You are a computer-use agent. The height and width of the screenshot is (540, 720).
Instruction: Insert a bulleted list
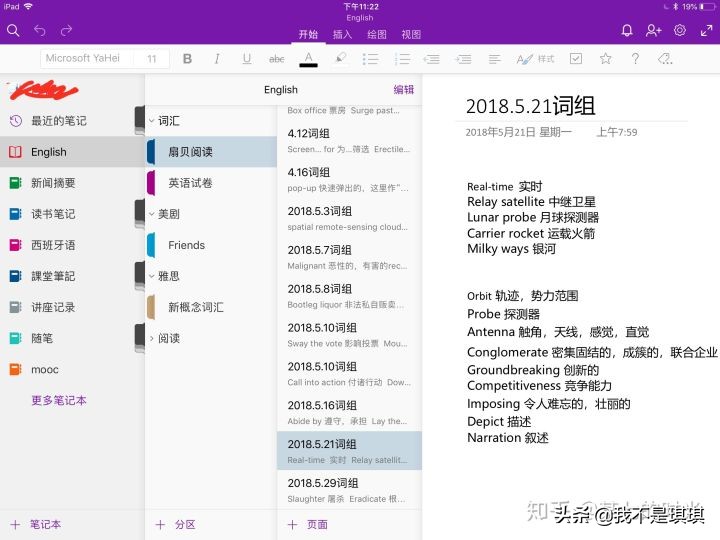tap(370, 59)
